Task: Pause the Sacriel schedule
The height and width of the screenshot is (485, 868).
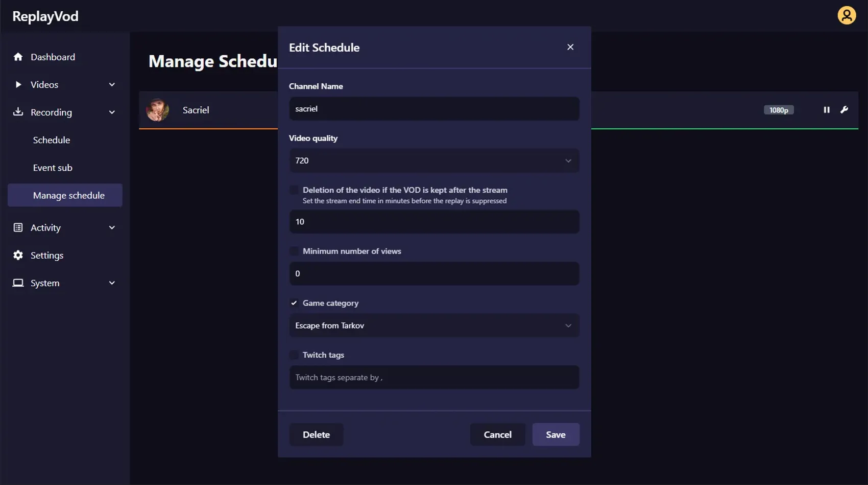Action: tap(826, 110)
